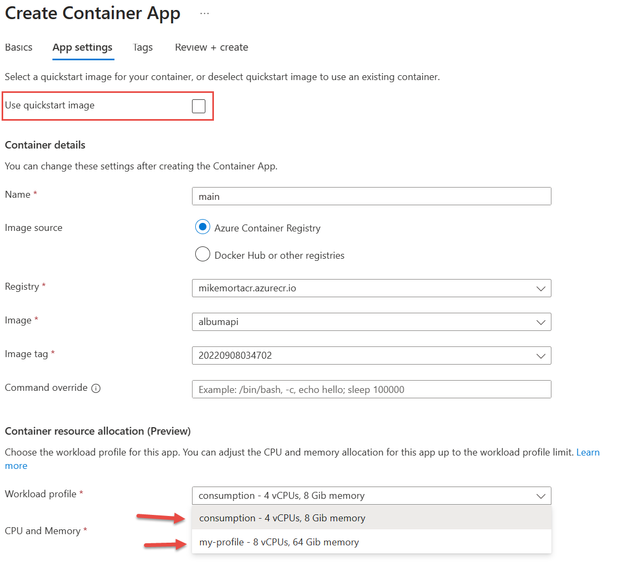The width and height of the screenshot is (637, 565).
Task: Select the App settings tab
Action: [82, 47]
